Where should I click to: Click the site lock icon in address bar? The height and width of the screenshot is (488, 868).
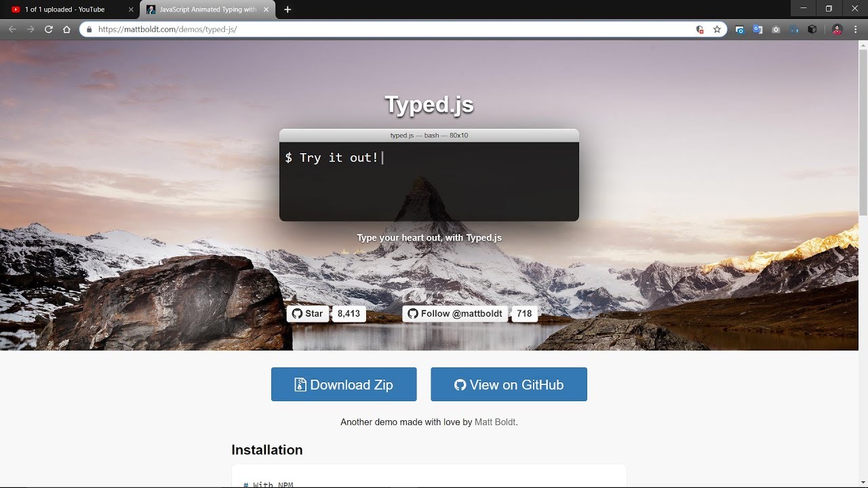click(x=89, y=29)
